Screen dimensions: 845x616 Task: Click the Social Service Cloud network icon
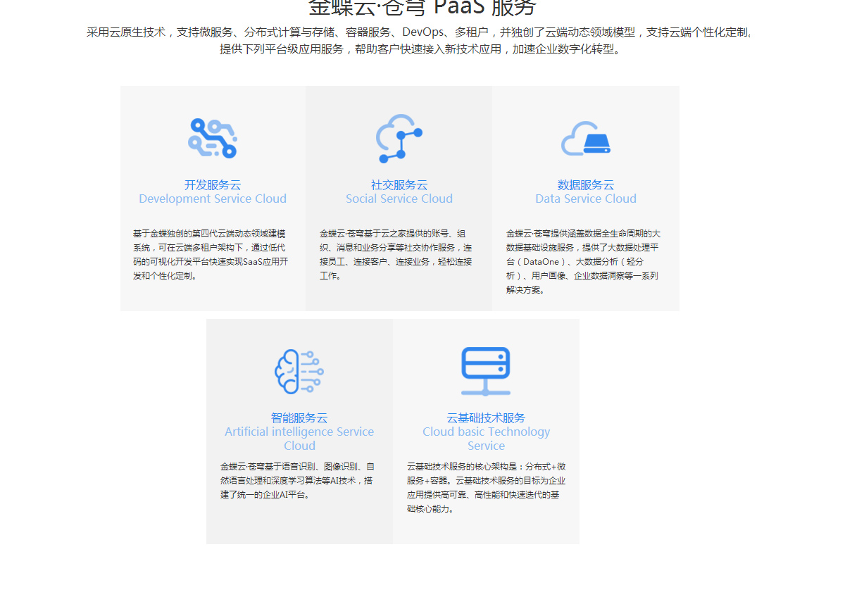(399, 138)
